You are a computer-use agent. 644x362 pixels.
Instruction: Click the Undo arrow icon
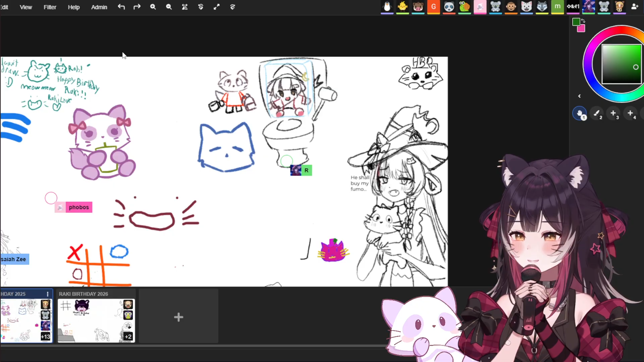click(121, 7)
